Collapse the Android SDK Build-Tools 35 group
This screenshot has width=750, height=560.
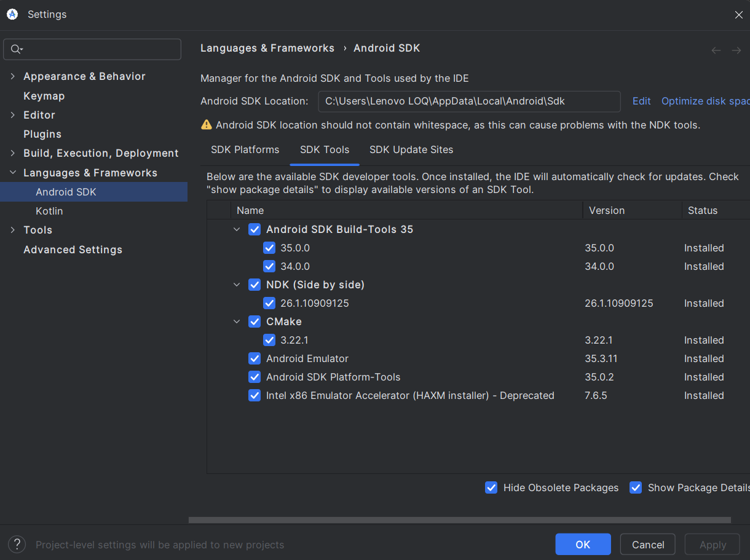click(237, 229)
